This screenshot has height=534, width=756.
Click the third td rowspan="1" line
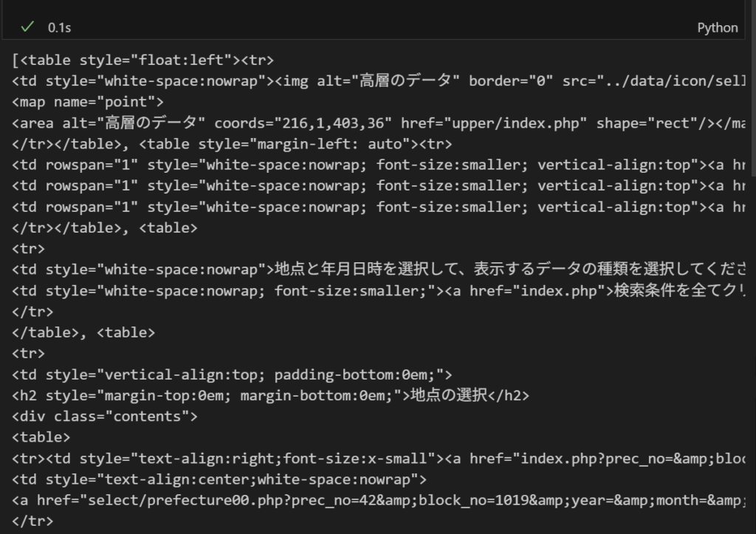click(379, 207)
